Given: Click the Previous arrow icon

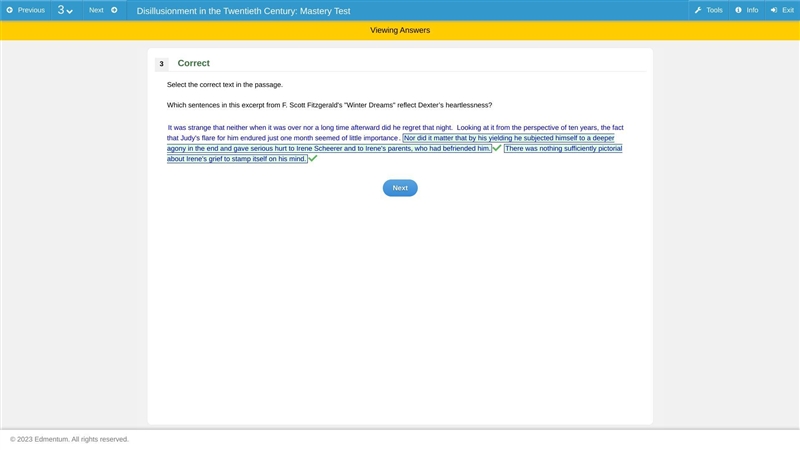Looking at the screenshot, I should coord(9,10).
